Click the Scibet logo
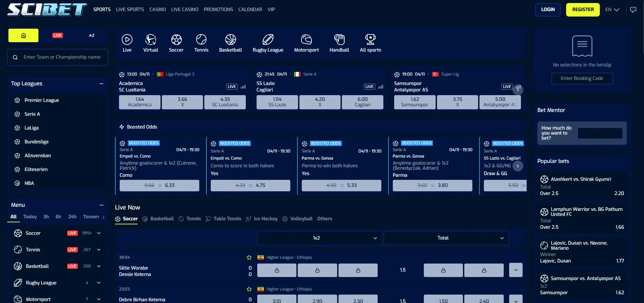Viewport: 644px width, 303px height. point(47,10)
